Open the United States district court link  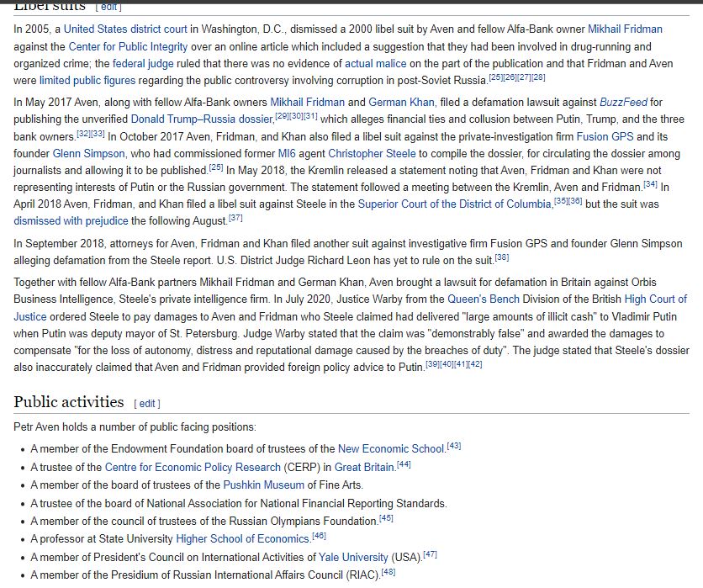125,29
